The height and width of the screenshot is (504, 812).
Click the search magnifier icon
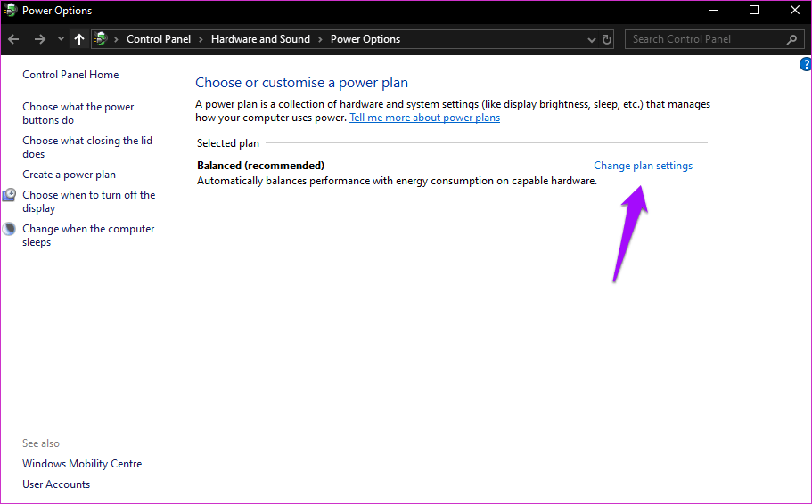coord(791,39)
